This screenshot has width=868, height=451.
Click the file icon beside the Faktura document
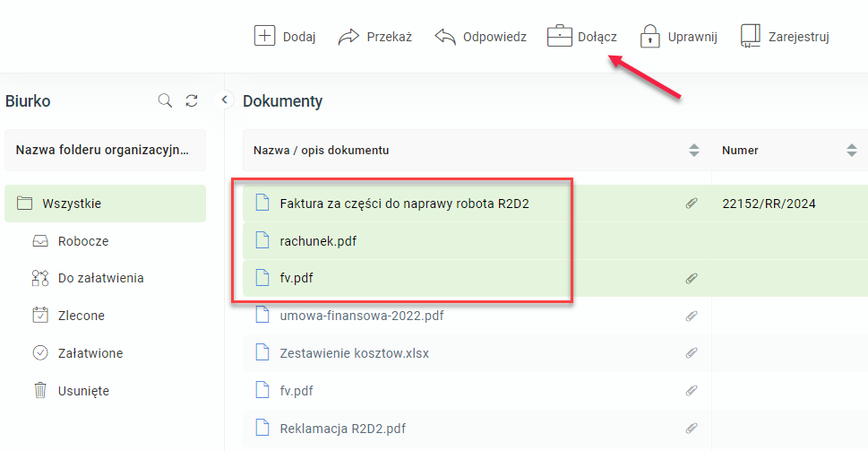[262, 203]
